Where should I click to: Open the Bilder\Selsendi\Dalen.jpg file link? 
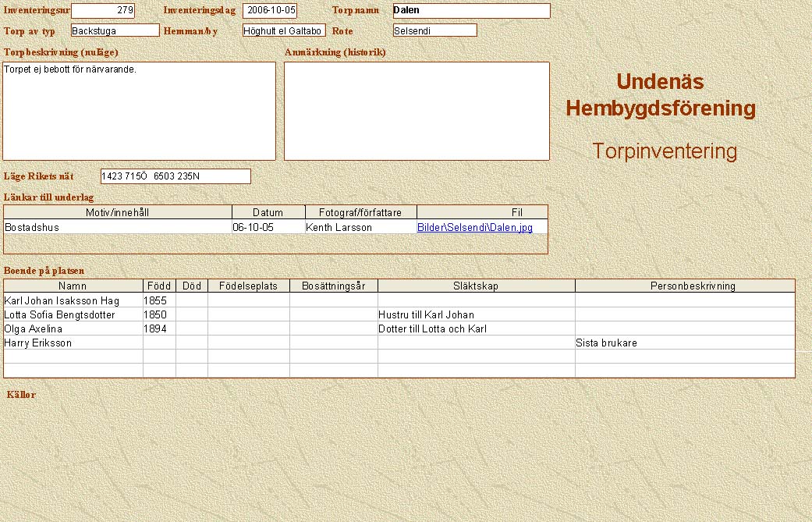point(474,227)
